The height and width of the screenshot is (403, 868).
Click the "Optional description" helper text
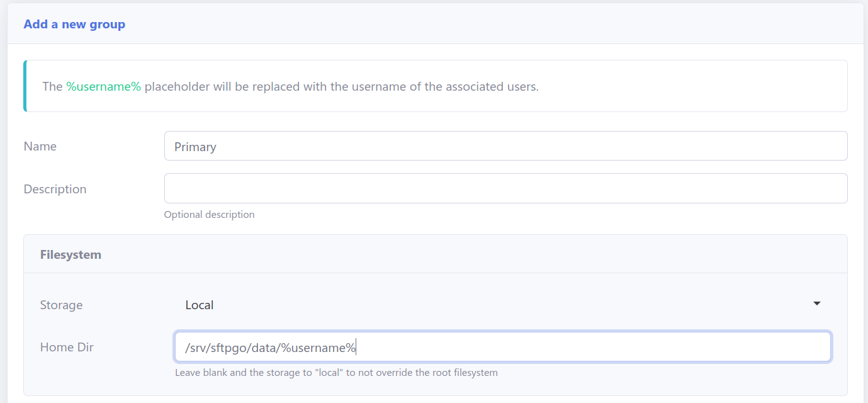coord(209,214)
